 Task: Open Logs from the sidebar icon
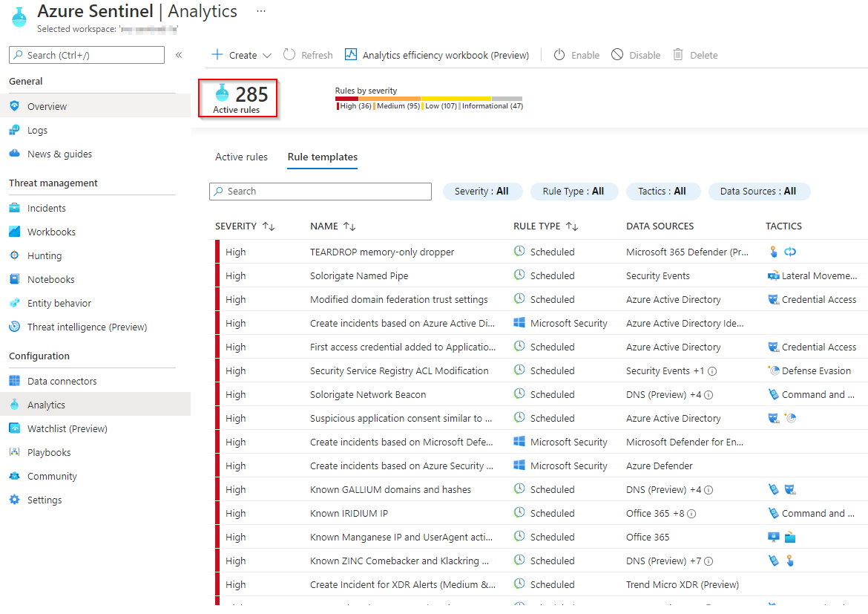[x=15, y=130]
